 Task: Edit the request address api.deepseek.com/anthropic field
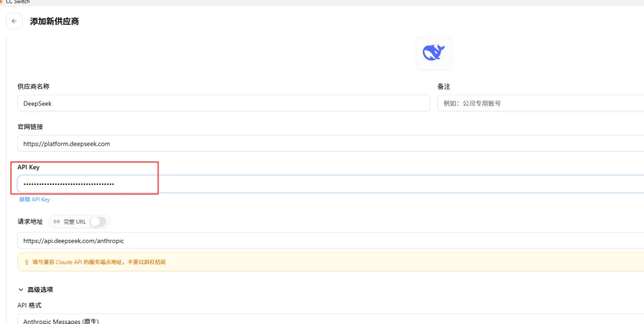pyautogui.click(x=330, y=240)
